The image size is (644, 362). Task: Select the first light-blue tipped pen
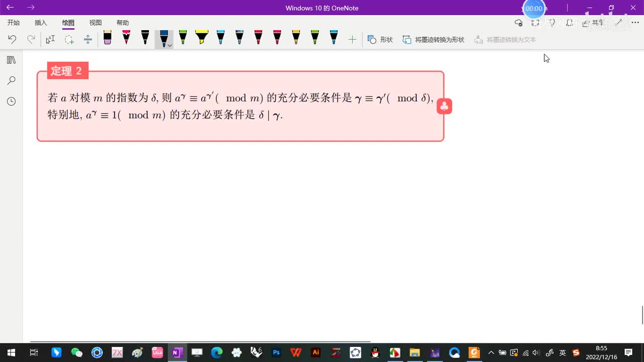[x=220, y=38]
